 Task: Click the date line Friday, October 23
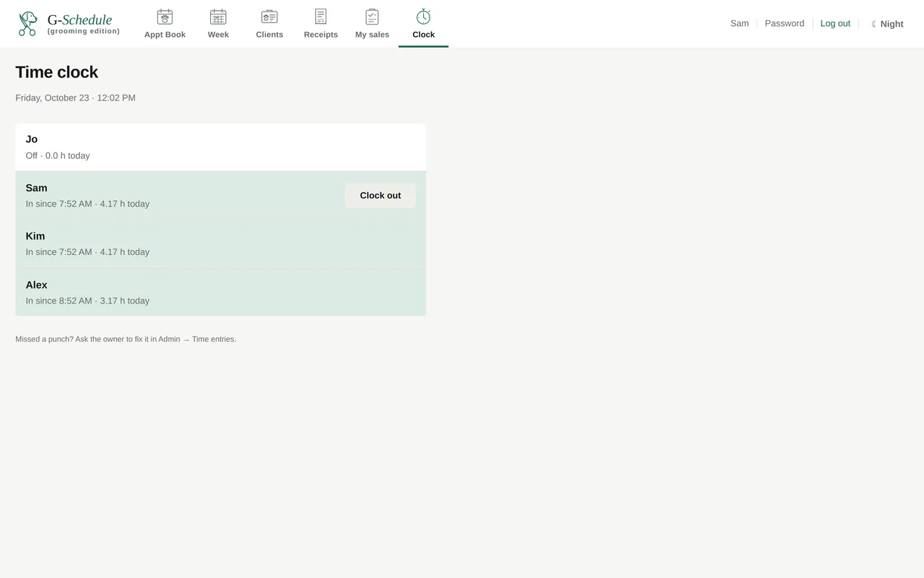point(75,98)
